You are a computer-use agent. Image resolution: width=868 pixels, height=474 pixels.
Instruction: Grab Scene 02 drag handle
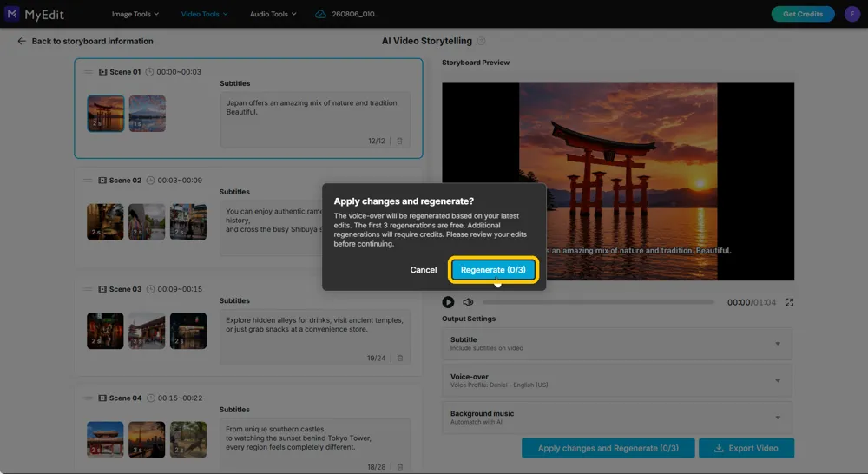pos(88,181)
